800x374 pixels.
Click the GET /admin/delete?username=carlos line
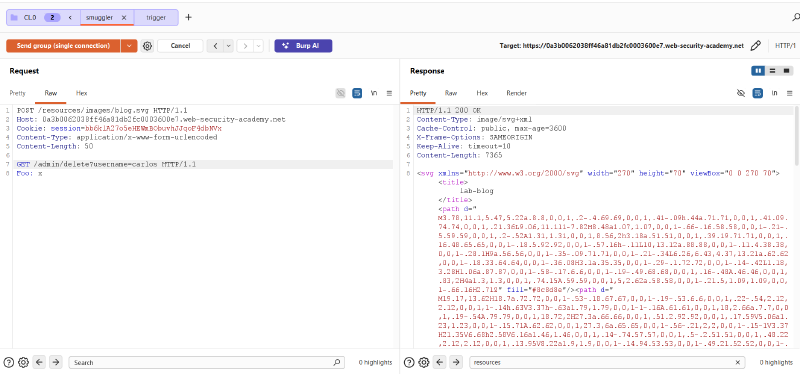(106, 164)
